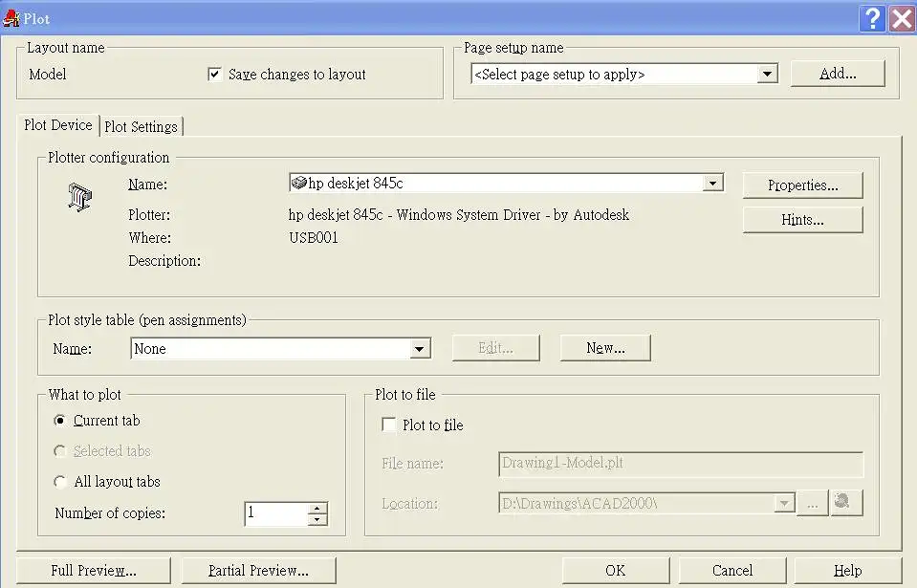Click the File name field Drawing1-Model.plt
Image resolution: width=917 pixels, height=588 pixels.
(x=681, y=464)
